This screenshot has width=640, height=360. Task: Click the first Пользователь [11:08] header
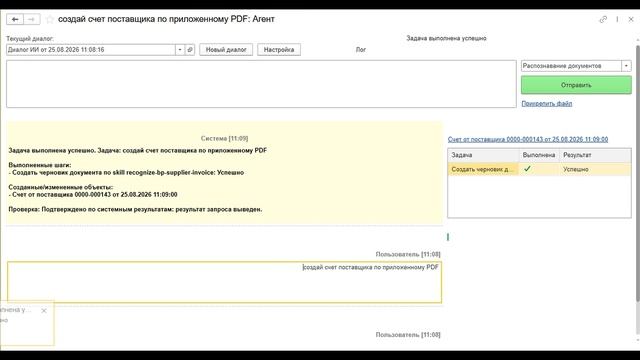click(x=408, y=254)
